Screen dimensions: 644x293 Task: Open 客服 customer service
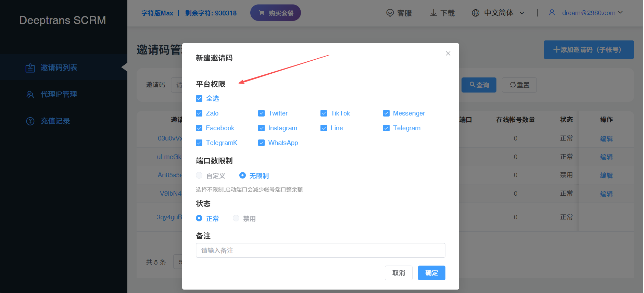point(399,13)
